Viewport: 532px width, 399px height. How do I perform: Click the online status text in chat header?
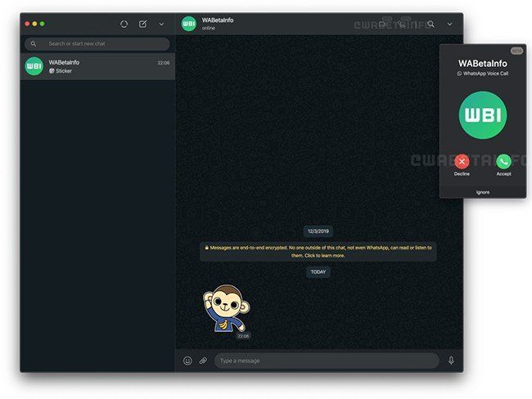[x=209, y=28]
